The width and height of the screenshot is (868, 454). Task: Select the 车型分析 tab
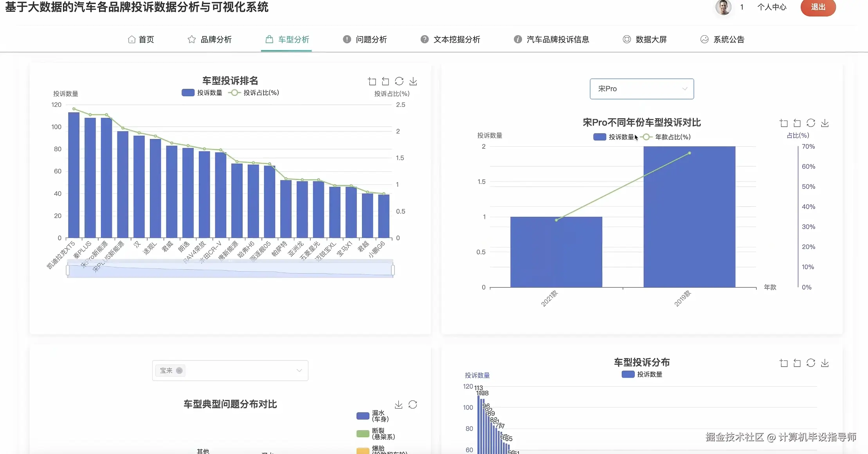point(287,40)
